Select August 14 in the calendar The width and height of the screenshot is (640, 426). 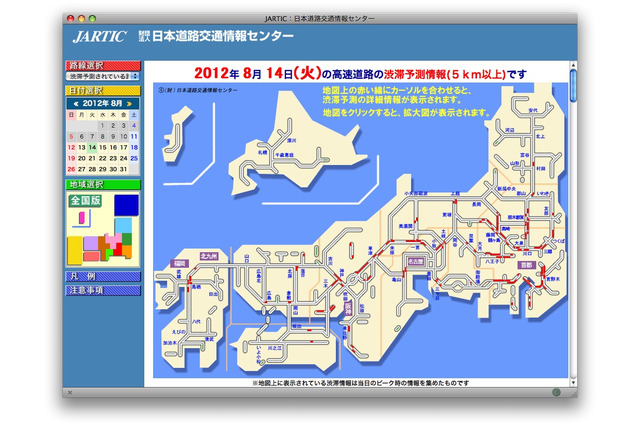coord(93,147)
